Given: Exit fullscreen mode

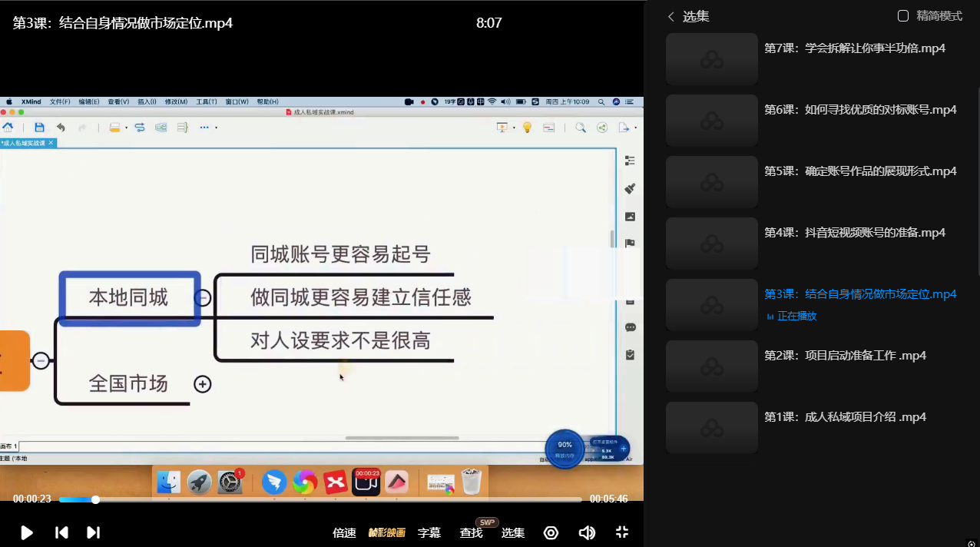Looking at the screenshot, I should point(622,532).
